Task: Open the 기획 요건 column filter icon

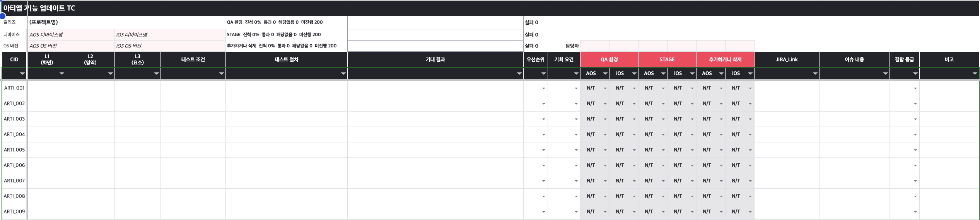Action: [x=576, y=73]
